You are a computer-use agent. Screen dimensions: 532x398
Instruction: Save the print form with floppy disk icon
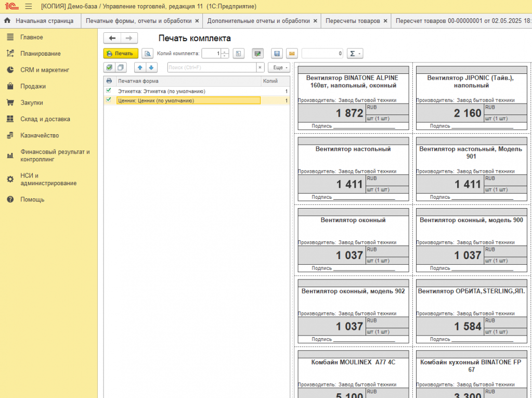[277, 53]
